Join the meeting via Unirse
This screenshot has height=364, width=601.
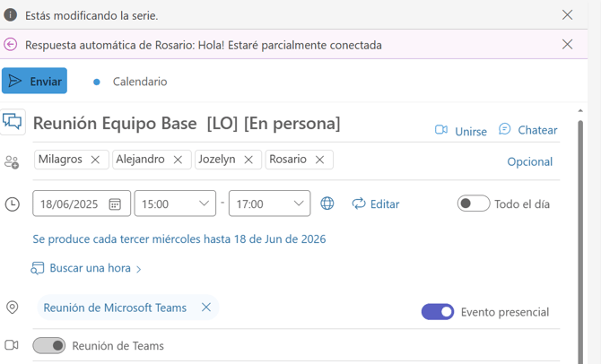pyautogui.click(x=461, y=131)
